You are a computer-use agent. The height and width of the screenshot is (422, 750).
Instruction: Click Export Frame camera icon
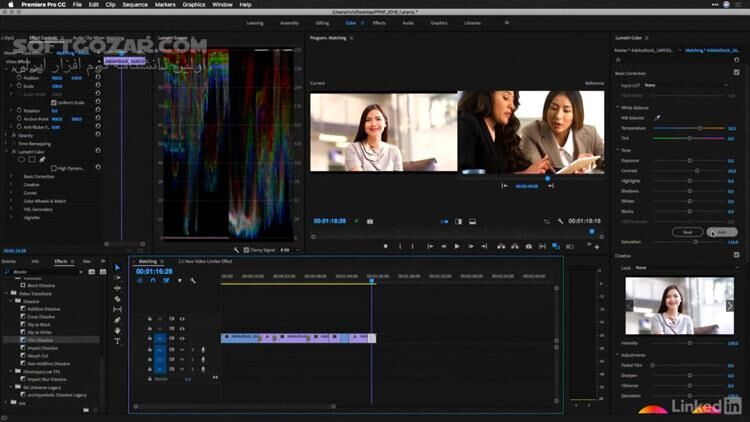pos(529,246)
